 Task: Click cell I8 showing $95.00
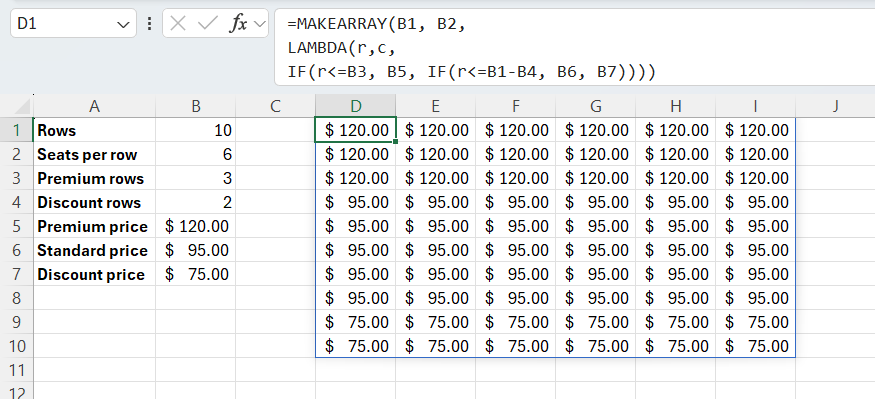tap(755, 298)
